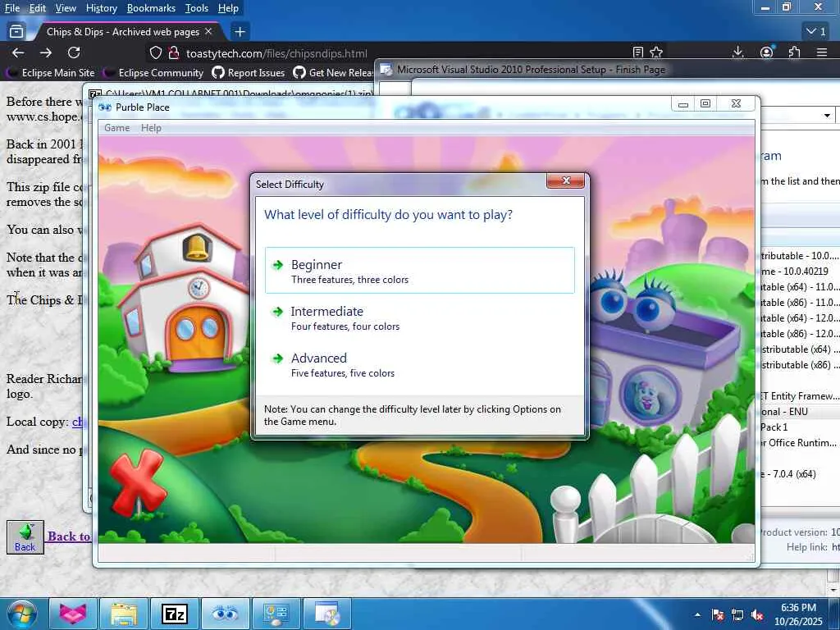Viewport: 840px width, 630px height.
Task: Reload the current page
Action: [x=74, y=52]
